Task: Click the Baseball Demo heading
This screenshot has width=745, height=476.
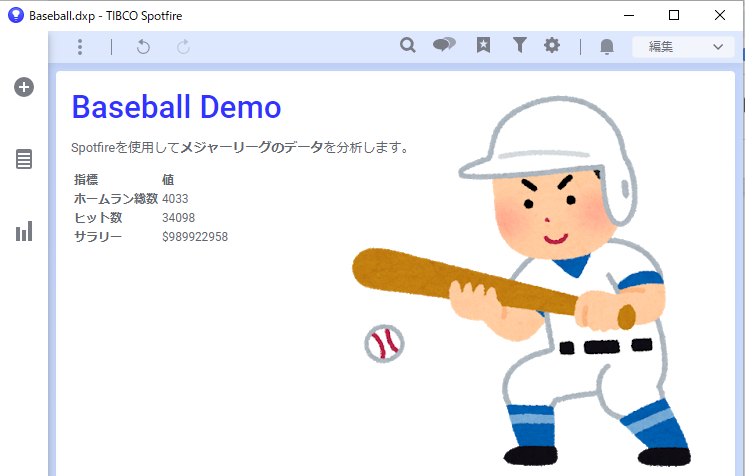Action: pyautogui.click(x=176, y=107)
